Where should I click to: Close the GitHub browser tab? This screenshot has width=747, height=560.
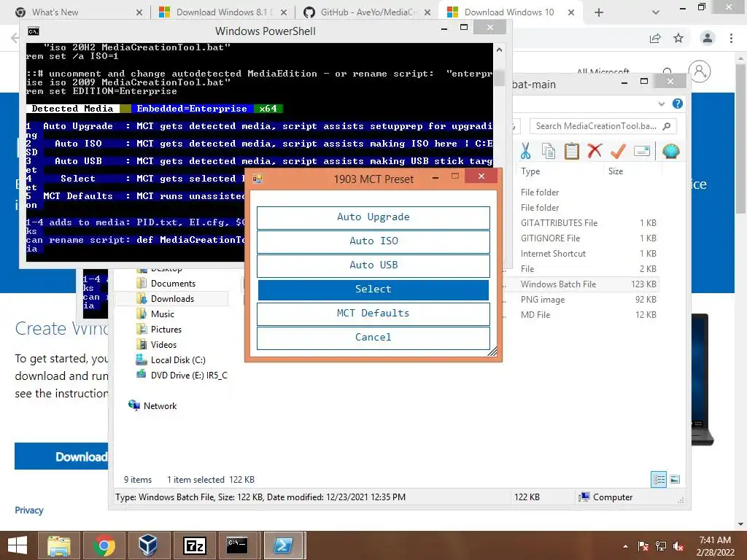tap(427, 12)
